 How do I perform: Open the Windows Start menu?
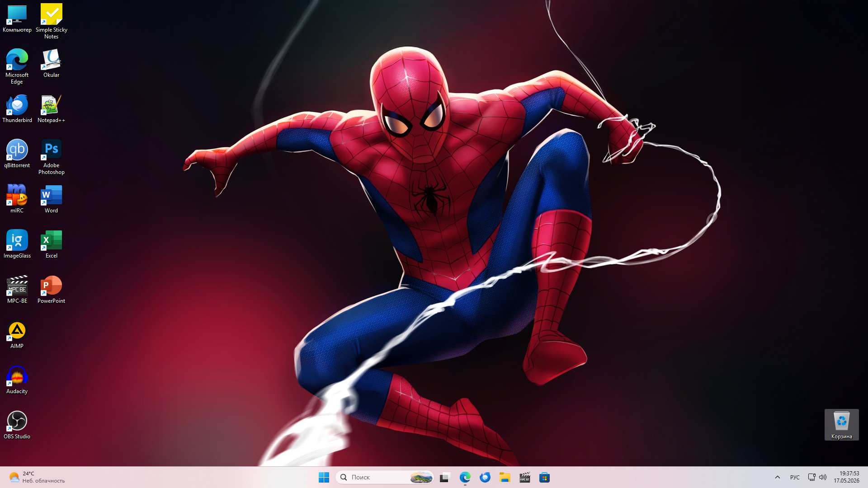point(324,477)
